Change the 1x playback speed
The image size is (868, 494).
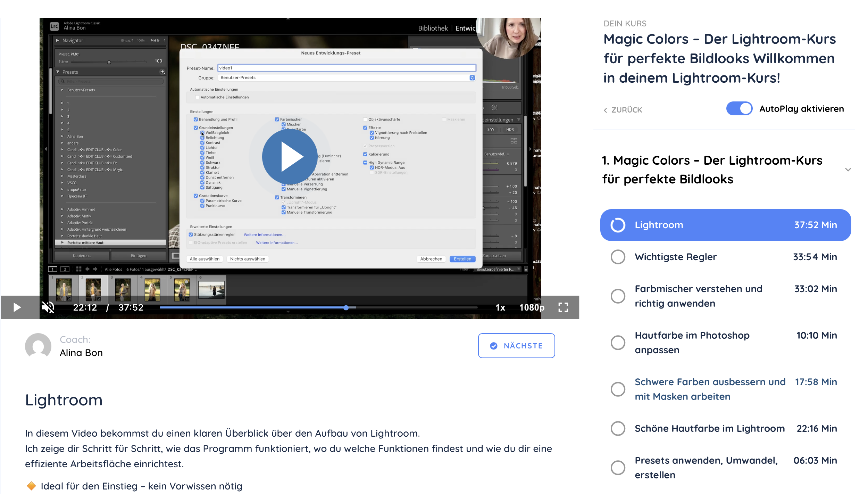click(x=500, y=307)
